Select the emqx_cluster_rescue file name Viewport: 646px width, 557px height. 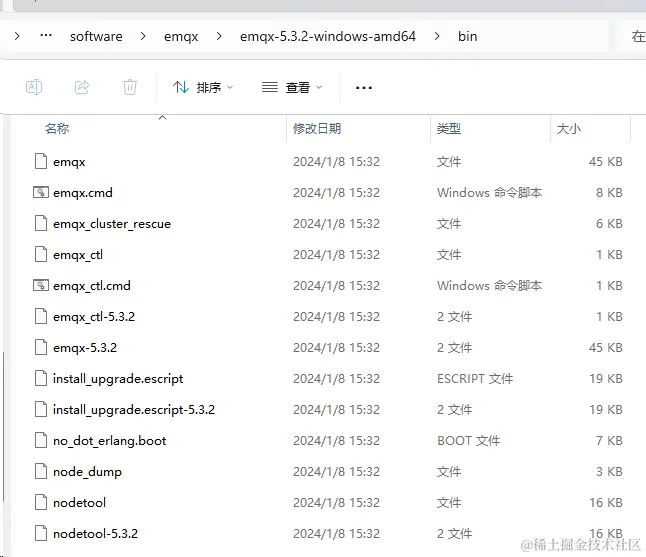[x=112, y=224]
